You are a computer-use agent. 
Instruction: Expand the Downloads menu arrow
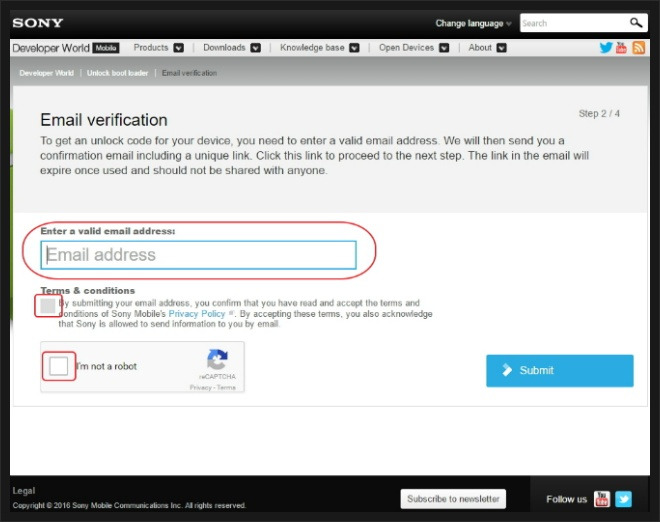click(x=255, y=48)
